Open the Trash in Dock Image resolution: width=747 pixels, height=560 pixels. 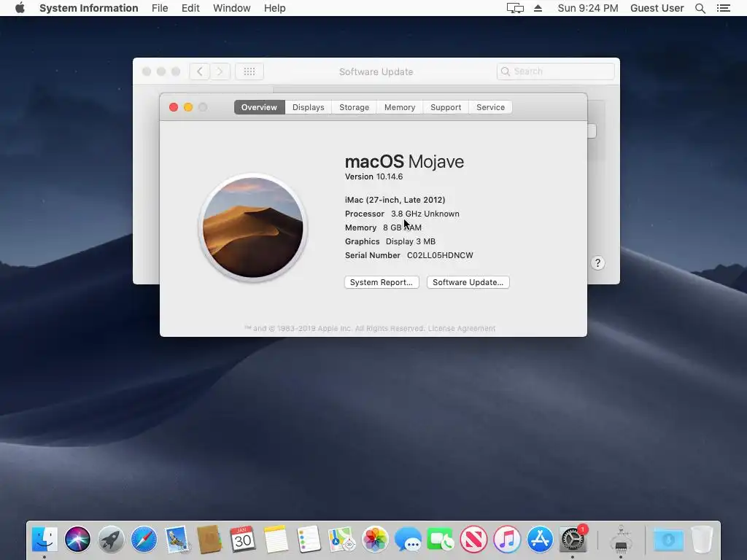pos(702,540)
